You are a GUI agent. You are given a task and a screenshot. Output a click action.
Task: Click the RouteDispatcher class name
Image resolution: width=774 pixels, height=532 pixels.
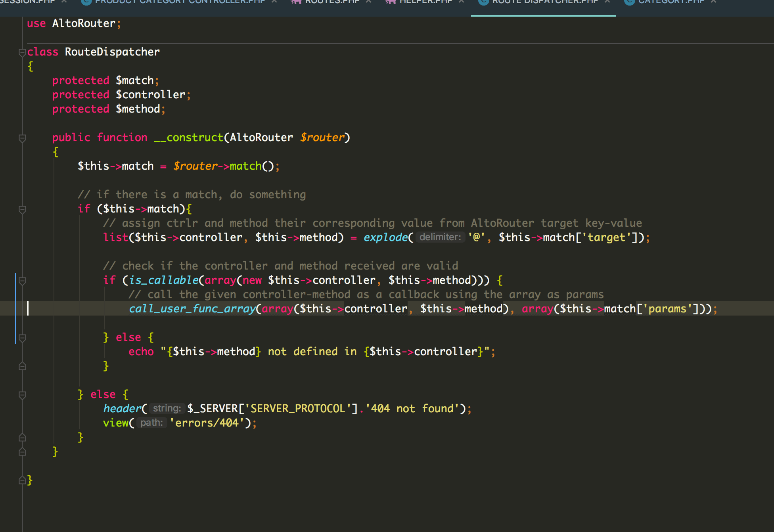point(112,52)
